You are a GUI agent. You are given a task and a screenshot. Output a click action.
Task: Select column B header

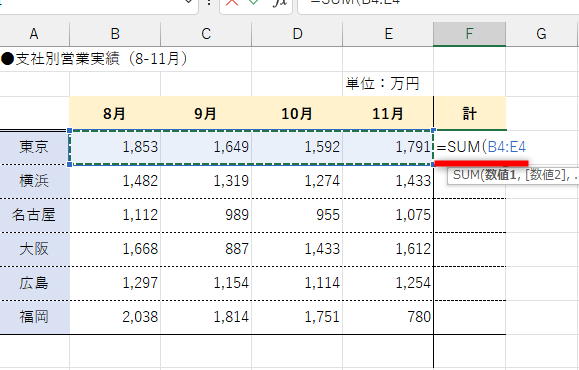tap(115, 34)
